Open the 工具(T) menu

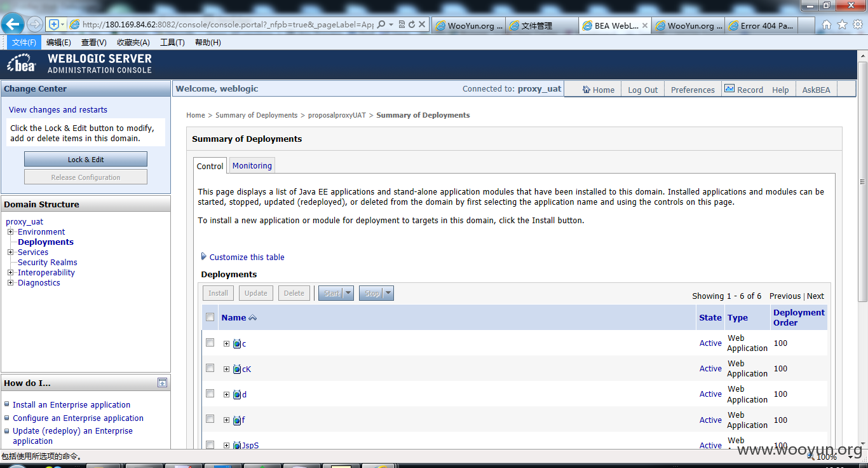tap(172, 43)
